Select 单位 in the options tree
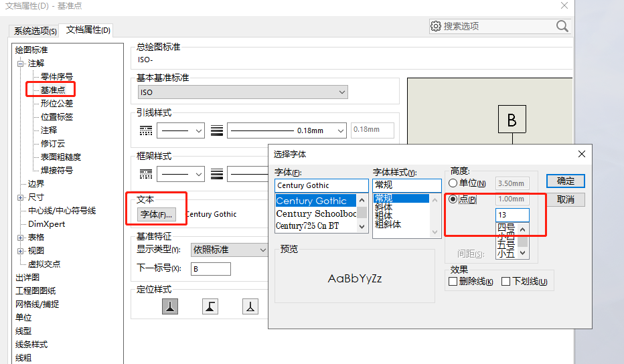 coord(23,317)
